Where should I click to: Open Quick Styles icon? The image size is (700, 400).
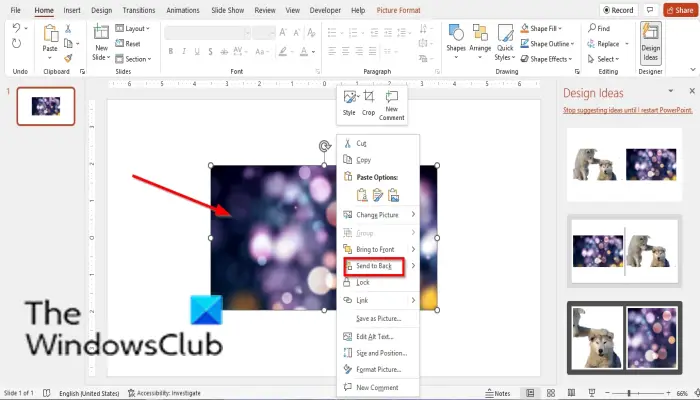point(505,33)
